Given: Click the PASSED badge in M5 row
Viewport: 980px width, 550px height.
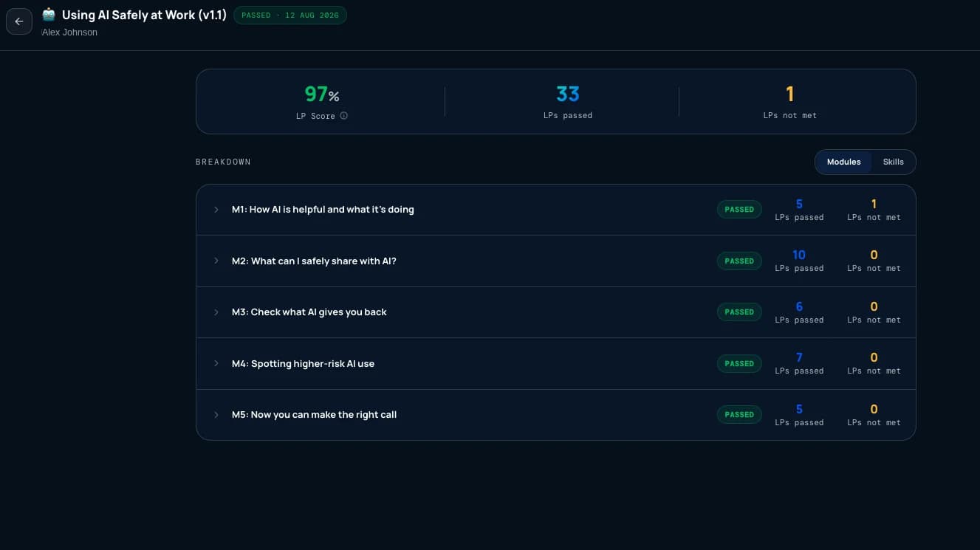Looking at the screenshot, I should (x=739, y=415).
